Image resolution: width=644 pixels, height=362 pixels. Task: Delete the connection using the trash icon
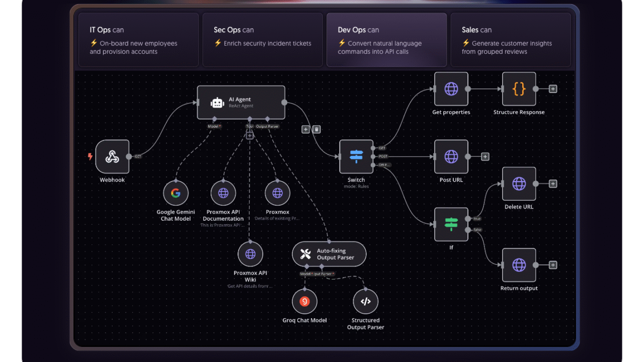tap(316, 129)
